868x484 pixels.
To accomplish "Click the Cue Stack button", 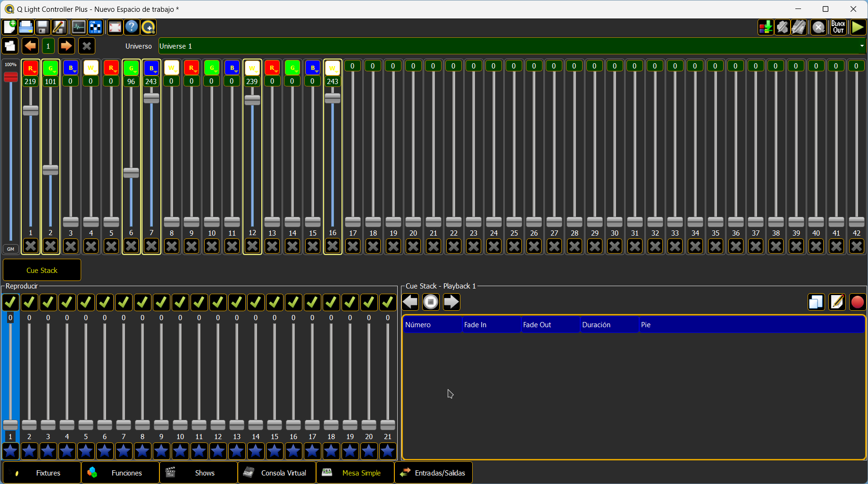I will coord(42,270).
